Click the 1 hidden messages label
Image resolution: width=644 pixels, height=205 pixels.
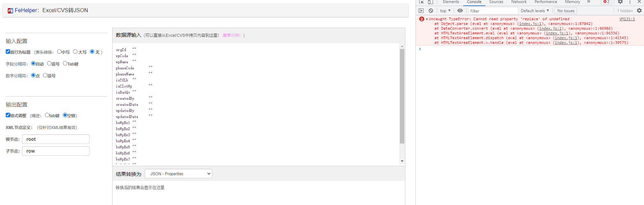click(625, 11)
